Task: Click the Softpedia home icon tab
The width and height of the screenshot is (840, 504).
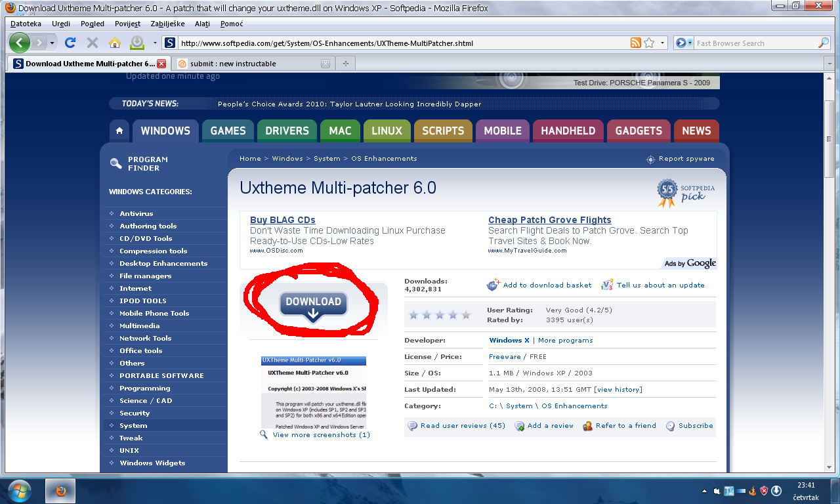Action: click(119, 131)
